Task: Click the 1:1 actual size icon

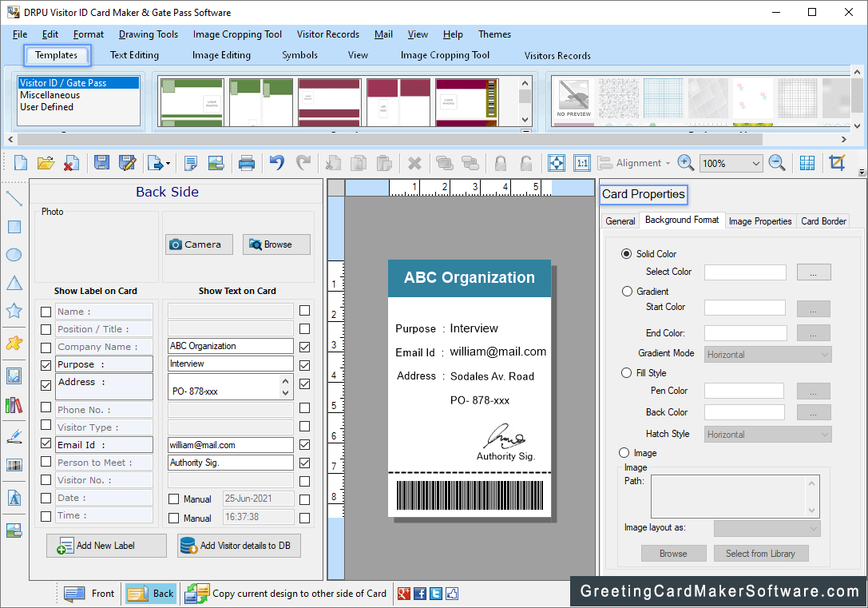Action: tap(582, 163)
